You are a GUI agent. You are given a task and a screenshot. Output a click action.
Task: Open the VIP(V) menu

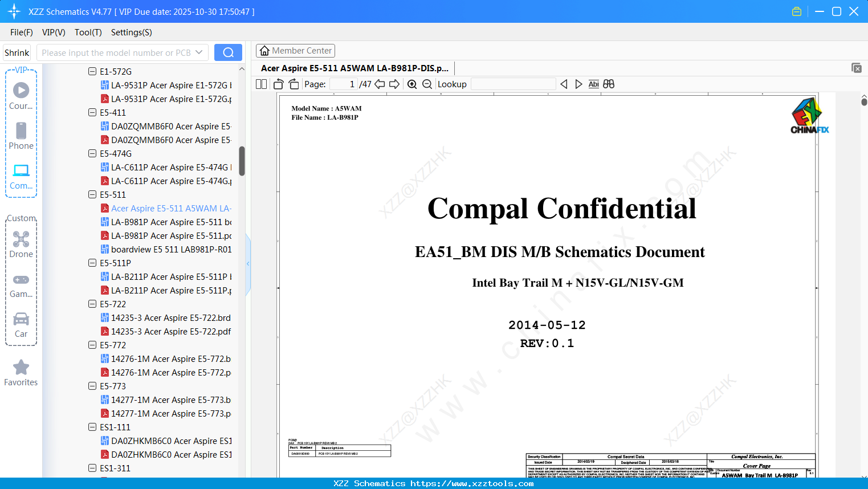(x=54, y=32)
